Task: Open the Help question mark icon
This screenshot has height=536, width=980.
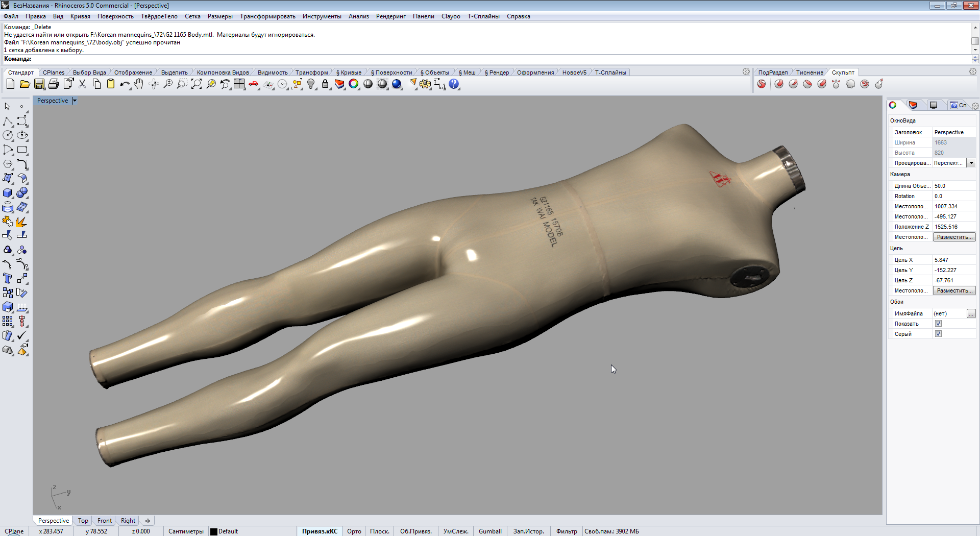Action: click(454, 84)
